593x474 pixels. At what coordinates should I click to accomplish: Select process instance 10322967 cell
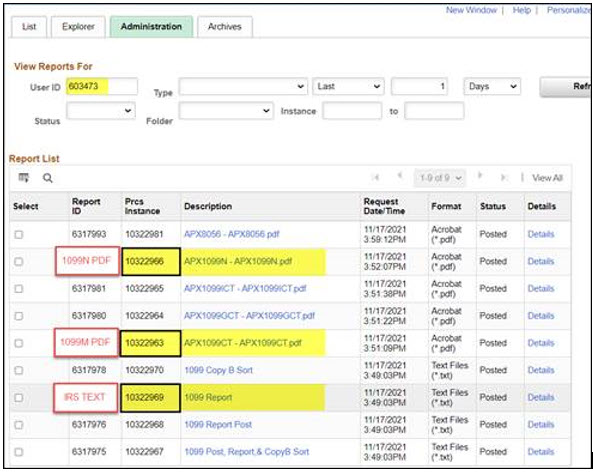click(x=144, y=452)
